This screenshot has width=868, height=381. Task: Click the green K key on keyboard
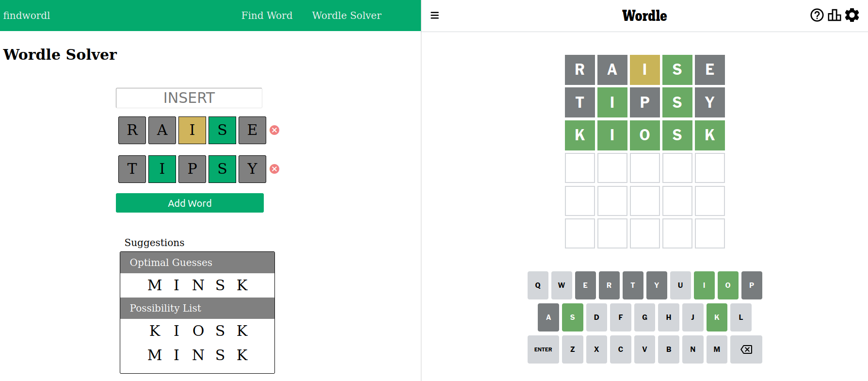click(717, 317)
